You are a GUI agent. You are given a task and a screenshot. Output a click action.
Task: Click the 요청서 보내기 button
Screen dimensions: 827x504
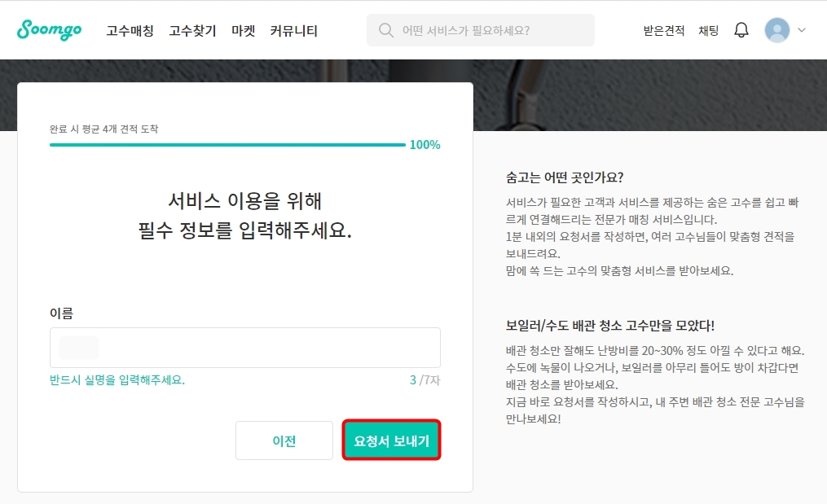coord(391,440)
